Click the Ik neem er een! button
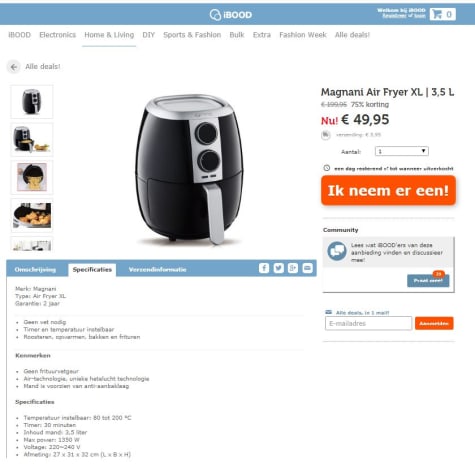475x470 pixels. click(x=388, y=191)
